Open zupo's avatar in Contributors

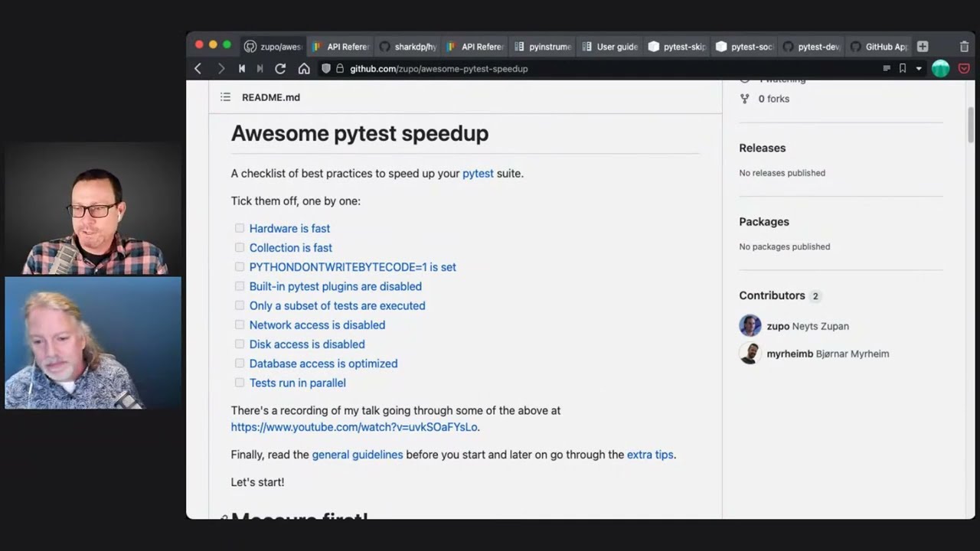tap(750, 325)
